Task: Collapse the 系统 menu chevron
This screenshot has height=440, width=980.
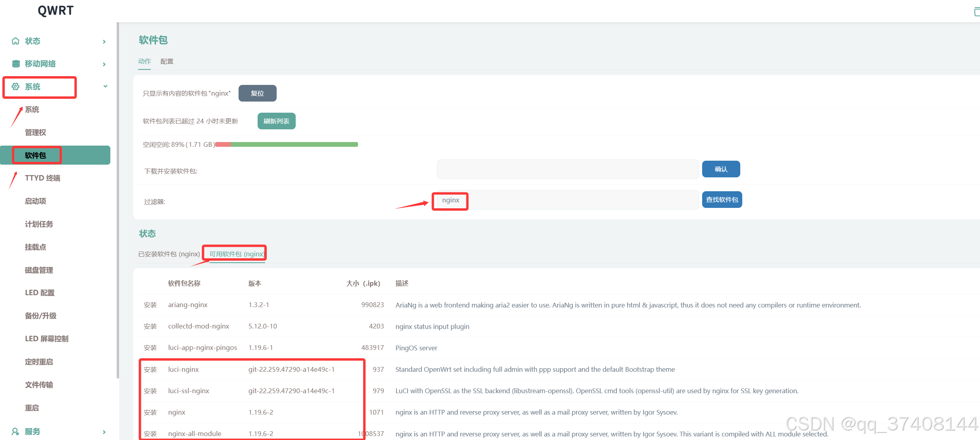Action: click(x=105, y=86)
